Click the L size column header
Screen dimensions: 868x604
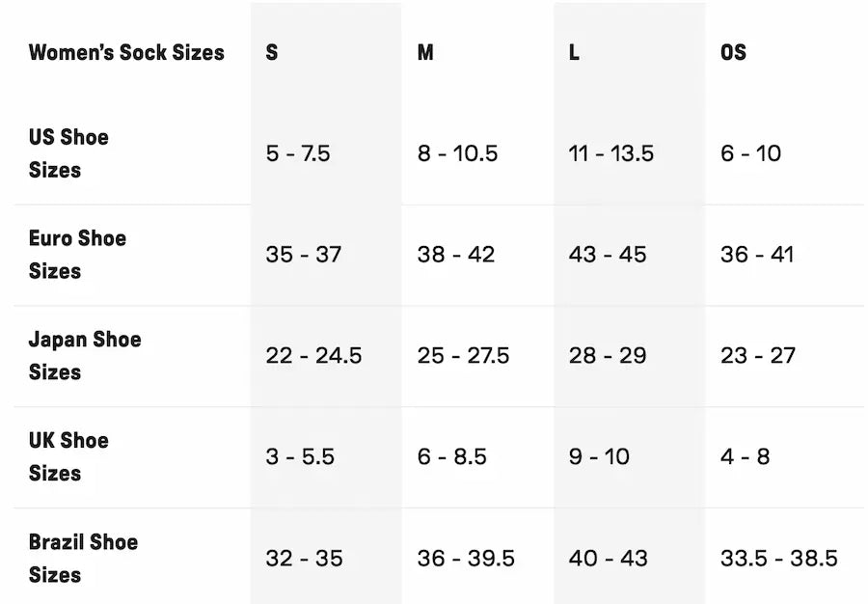click(x=574, y=52)
